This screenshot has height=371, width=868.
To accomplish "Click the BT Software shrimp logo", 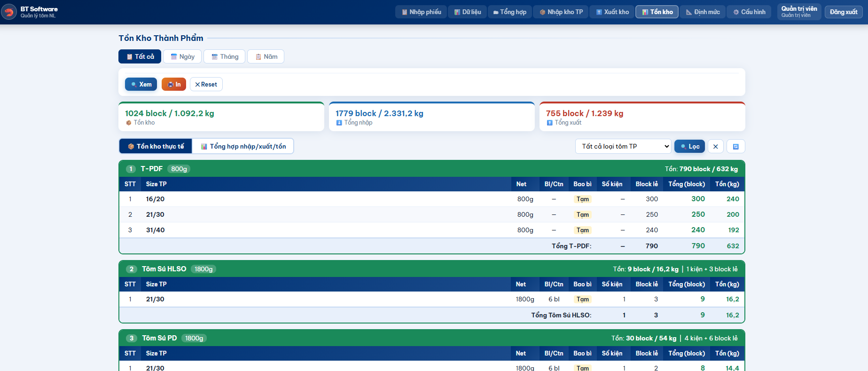I will (9, 12).
